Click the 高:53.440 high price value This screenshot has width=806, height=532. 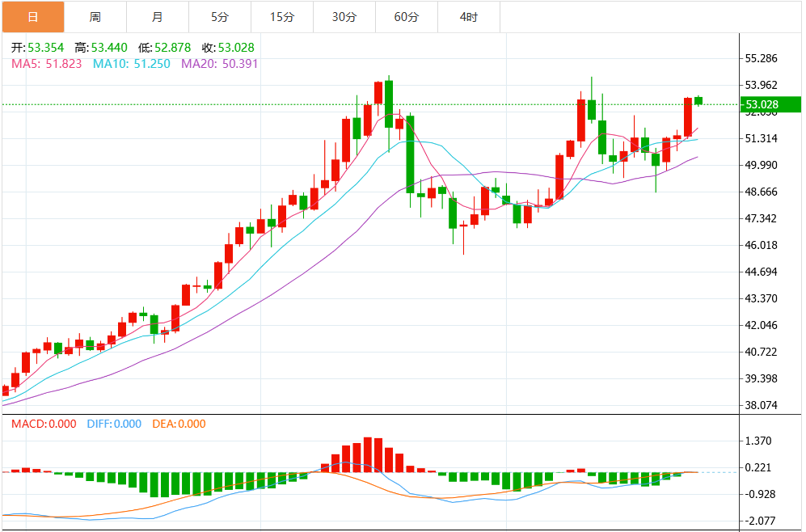tap(101, 48)
